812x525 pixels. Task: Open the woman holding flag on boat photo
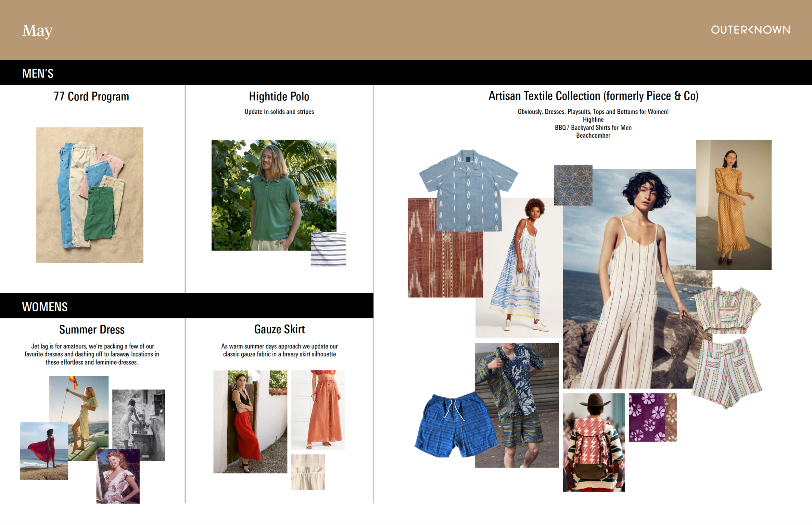(x=79, y=419)
